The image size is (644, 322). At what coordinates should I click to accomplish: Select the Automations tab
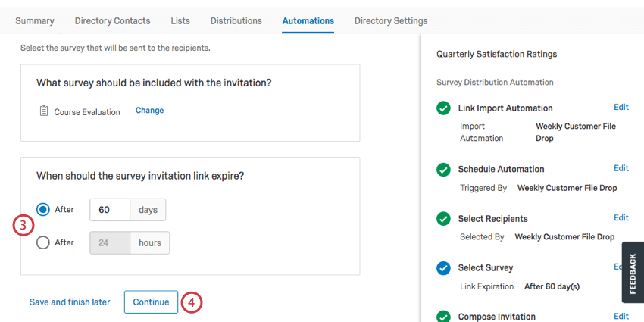(308, 21)
